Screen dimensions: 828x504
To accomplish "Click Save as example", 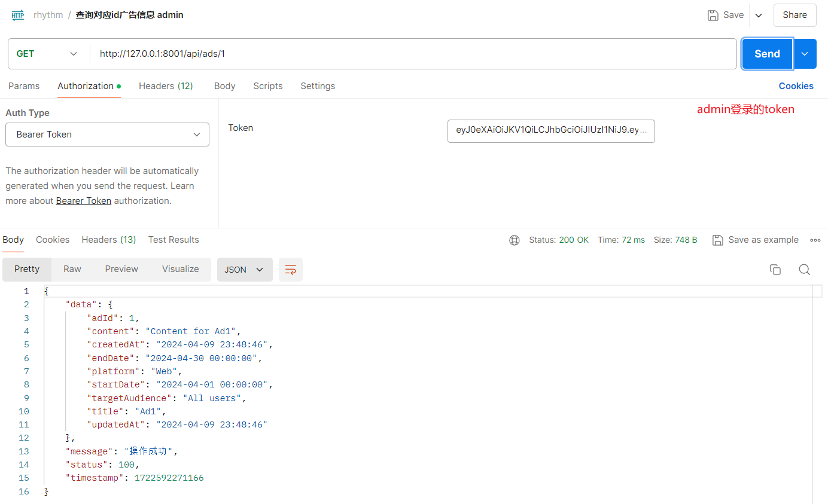I will tap(756, 240).
